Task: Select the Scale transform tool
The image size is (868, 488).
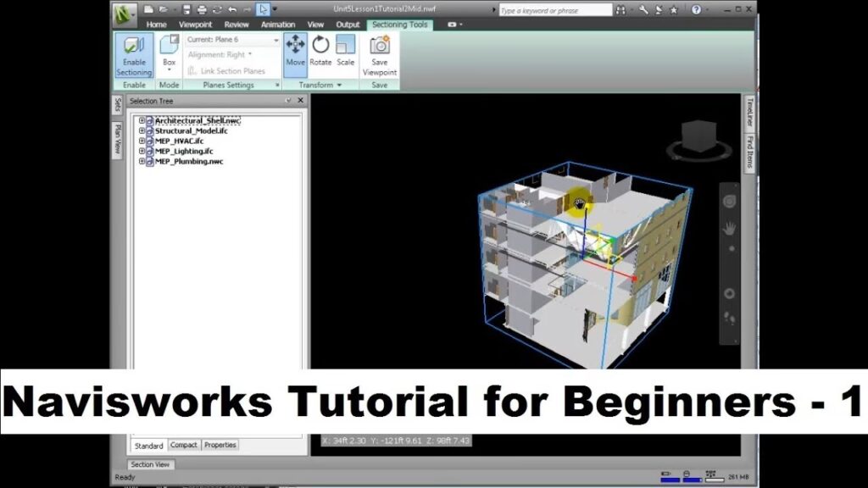Action: pos(345,51)
